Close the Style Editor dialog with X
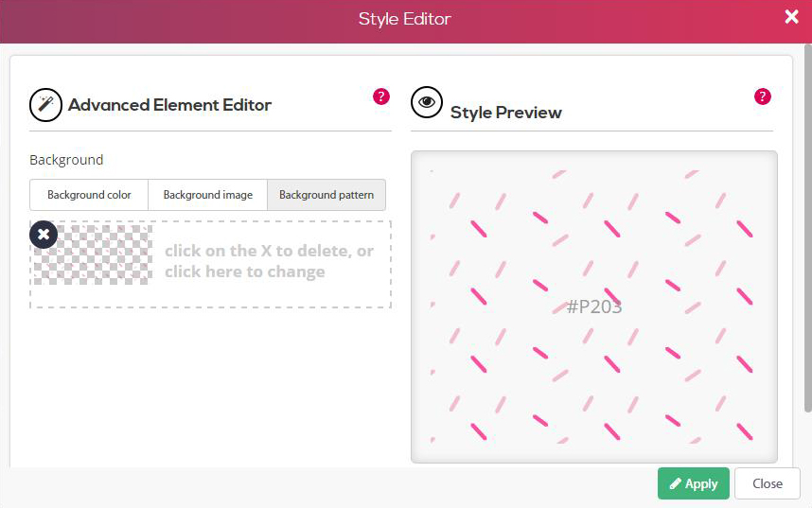The width and height of the screenshot is (812, 508). (x=791, y=17)
